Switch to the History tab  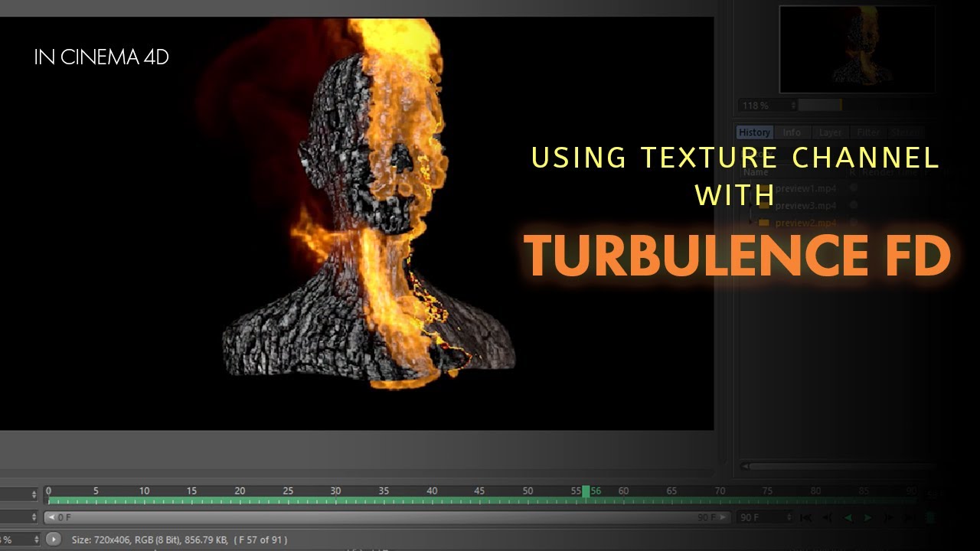755,132
